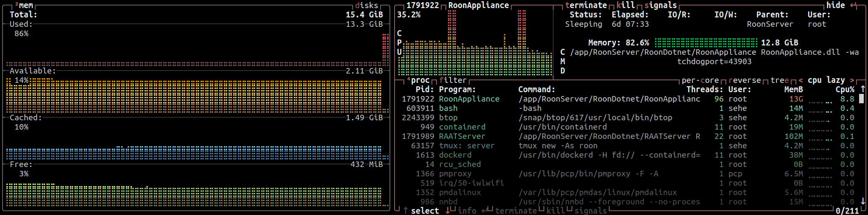The width and height of the screenshot is (868, 215).
Task: Click the enter arrow next to hide
Action: [x=853, y=5]
